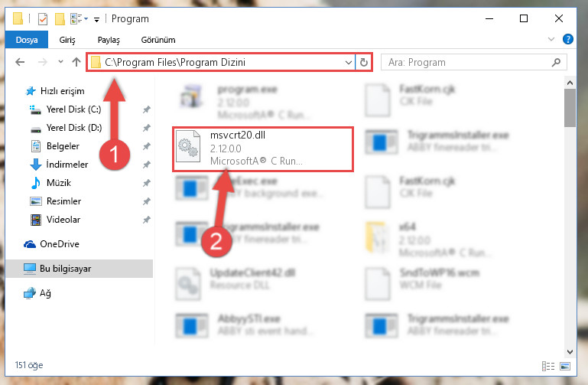Open recent locations dropdown arrow
Image resolution: width=588 pixels, height=385 pixels.
60,62
